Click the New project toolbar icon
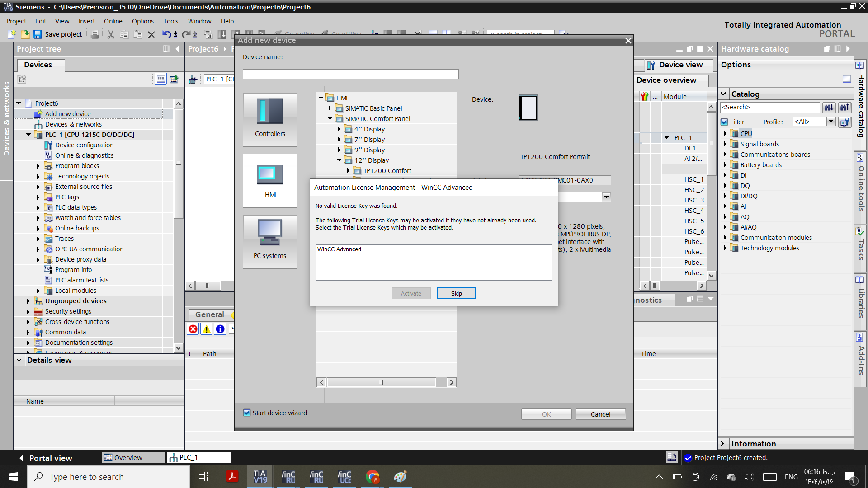This screenshot has width=868, height=488. pyautogui.click(x=12, y=34)
